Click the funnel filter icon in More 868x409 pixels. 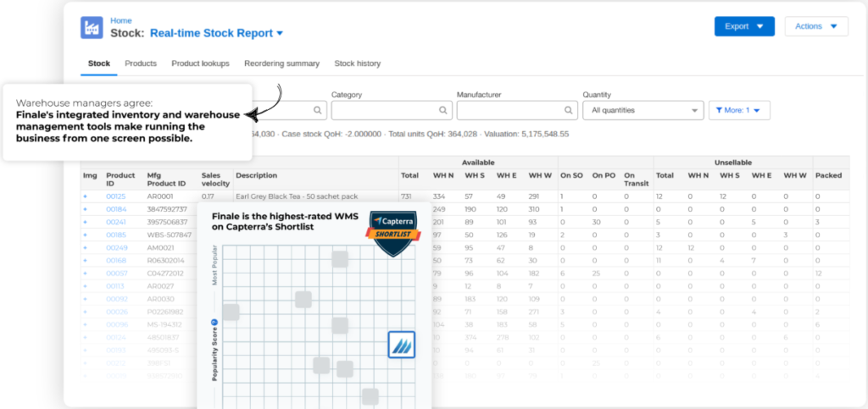[719, 110]
